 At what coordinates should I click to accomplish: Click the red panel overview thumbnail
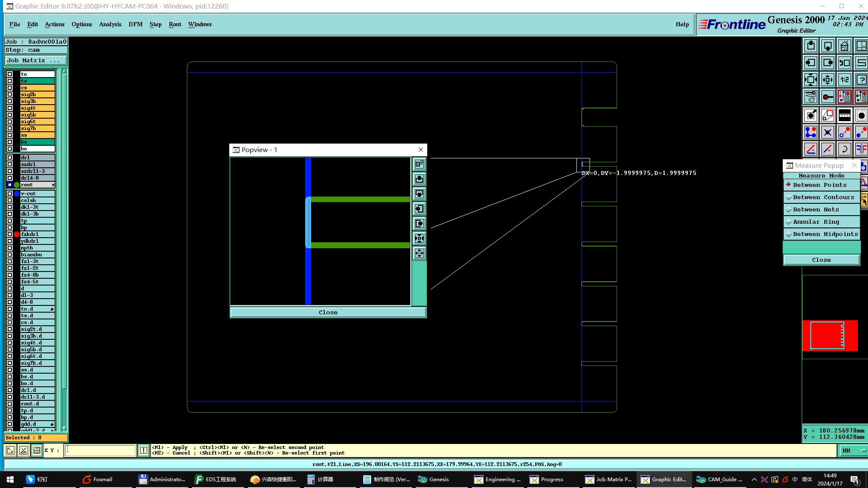pyautogui.click(x=829, y=335)
